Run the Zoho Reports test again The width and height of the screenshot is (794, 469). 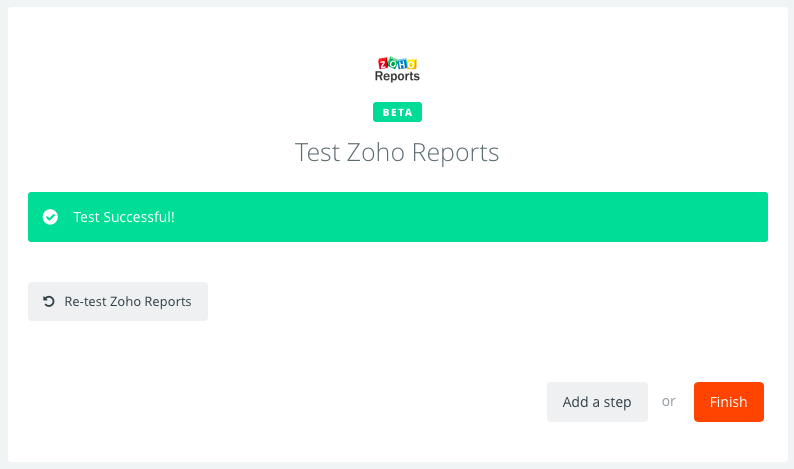118,301
